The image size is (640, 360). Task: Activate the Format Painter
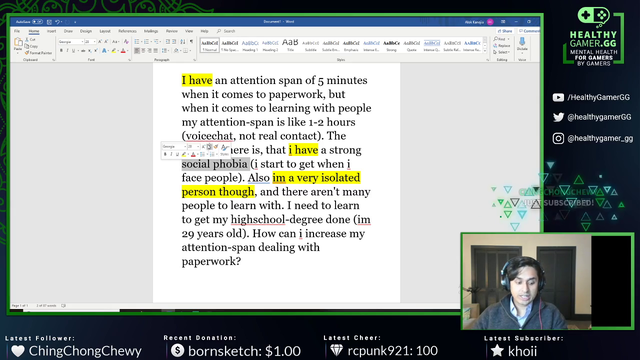(x=39, y=53)
